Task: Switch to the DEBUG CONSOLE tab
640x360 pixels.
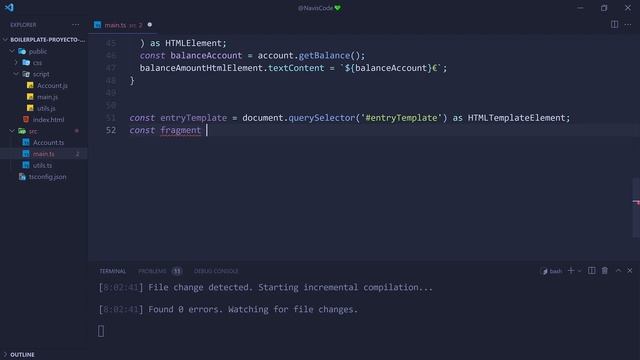Action: (x=216, y=271)
